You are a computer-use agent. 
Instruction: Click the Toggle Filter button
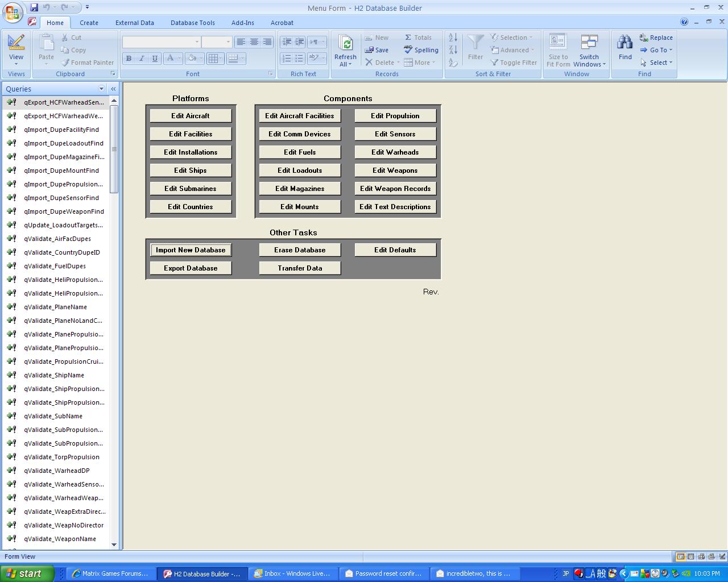pos(514,63)
